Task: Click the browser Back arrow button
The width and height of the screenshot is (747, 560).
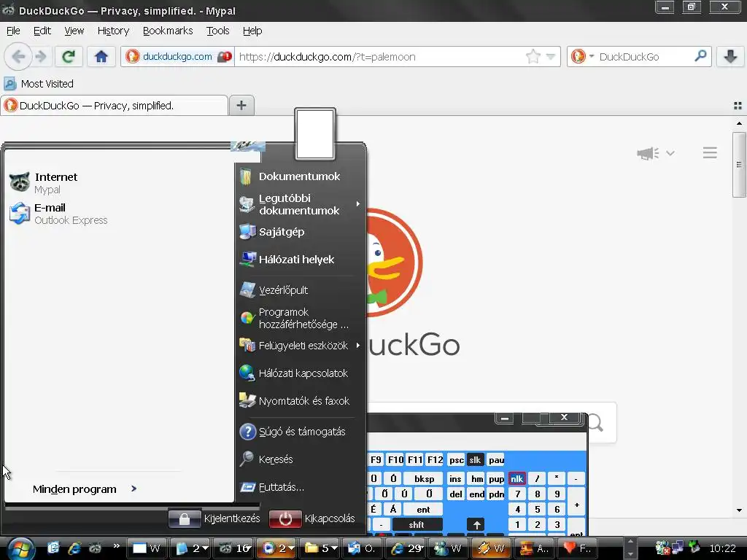Action: pos(18,57)
